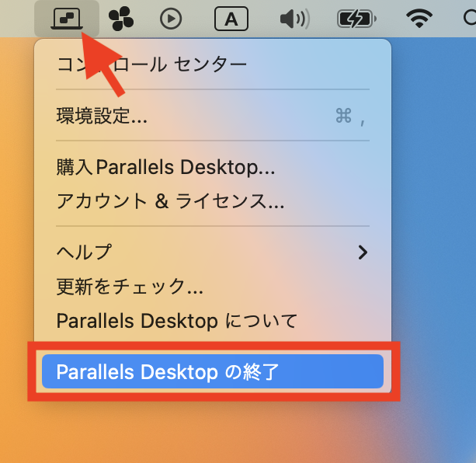Click the volume speaker icon
This screenshot has width=476, height=463.
coord(295,19)
